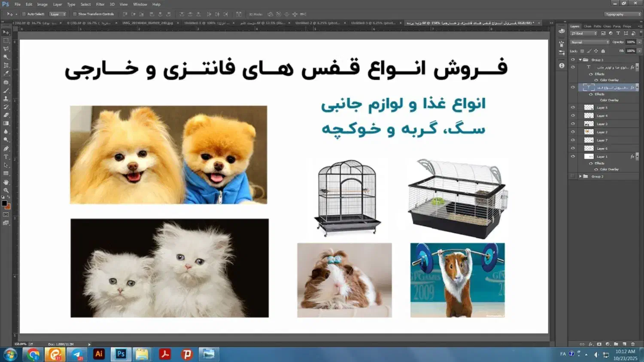Select the Zoom tool in toolbox
Screen dimensions: 644x362
coord(6,190)
